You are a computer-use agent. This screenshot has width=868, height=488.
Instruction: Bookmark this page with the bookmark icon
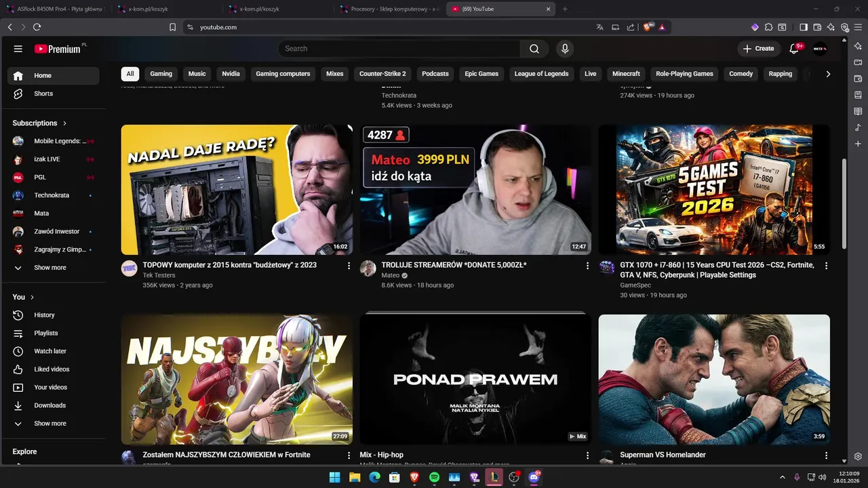coord(172,27)
